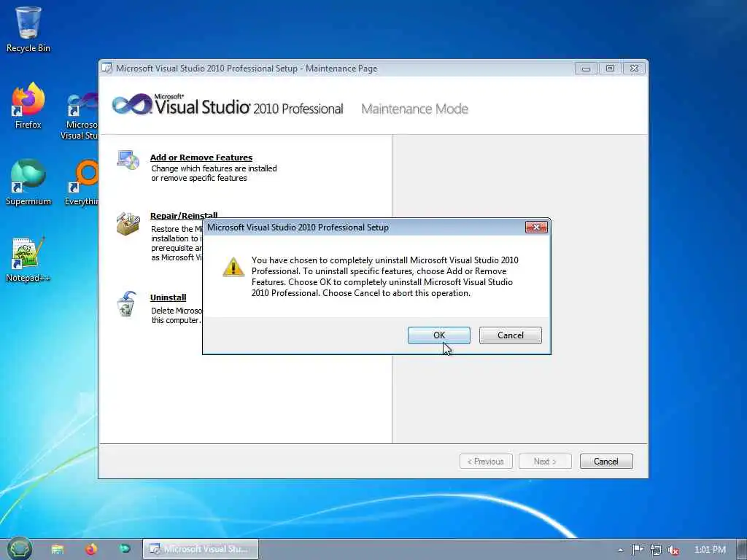Select the Notepad++ desktop shortcut
This screenshot has height=560, width=747.
(x=28, y=259)
